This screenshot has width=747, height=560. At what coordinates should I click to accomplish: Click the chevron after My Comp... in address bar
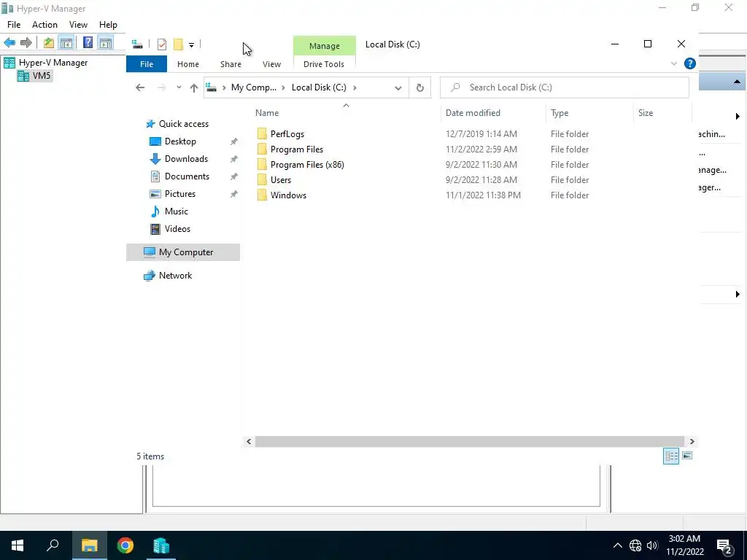[284, 87]
